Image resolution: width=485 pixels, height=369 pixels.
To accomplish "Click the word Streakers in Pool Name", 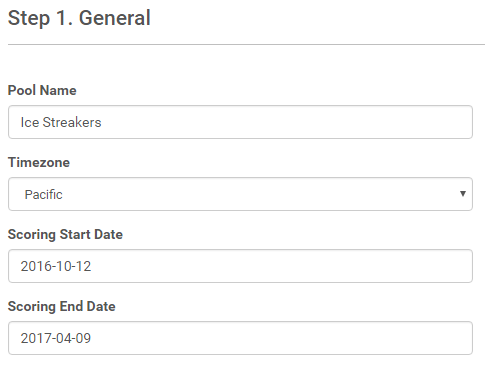I will (72, 122).
